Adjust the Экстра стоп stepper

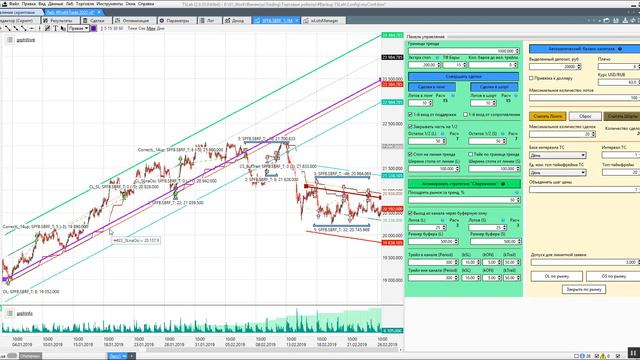coord(439,65)
